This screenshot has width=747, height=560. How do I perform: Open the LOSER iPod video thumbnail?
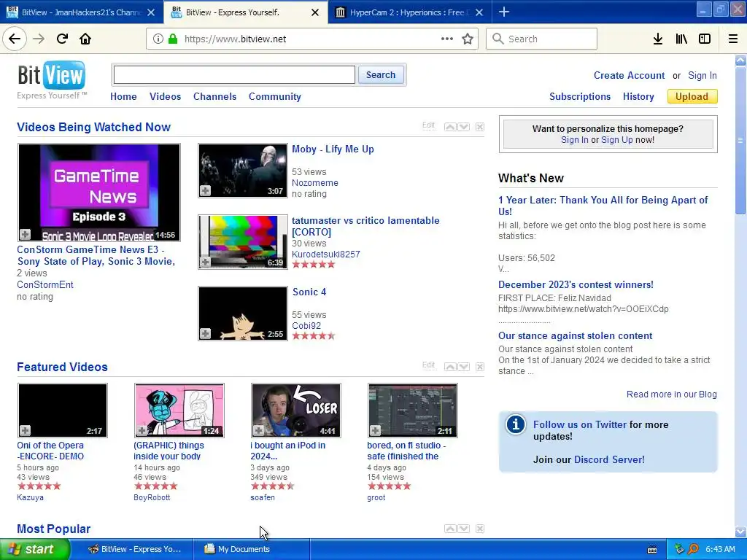(x=296, y=410)
